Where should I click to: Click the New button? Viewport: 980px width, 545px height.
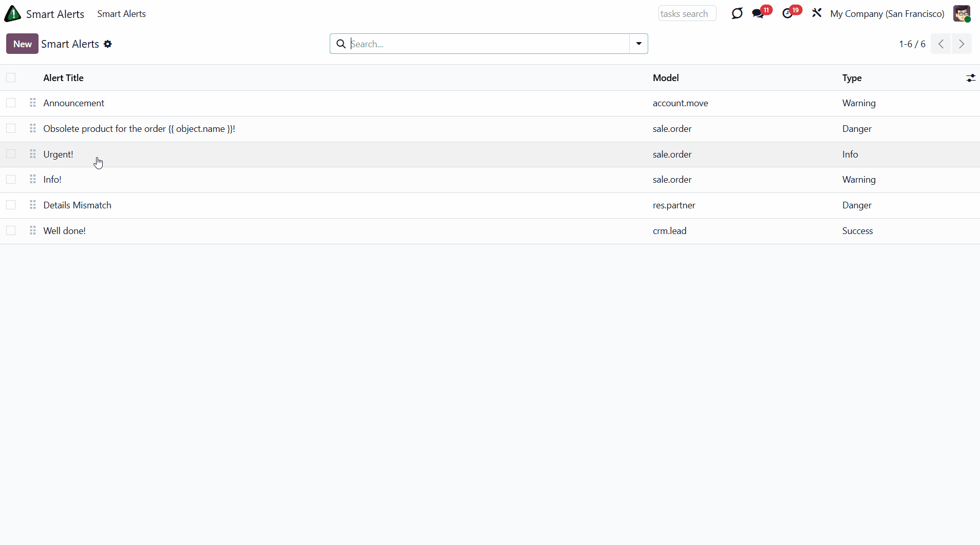pyautogui.click(x=22, y=44)
